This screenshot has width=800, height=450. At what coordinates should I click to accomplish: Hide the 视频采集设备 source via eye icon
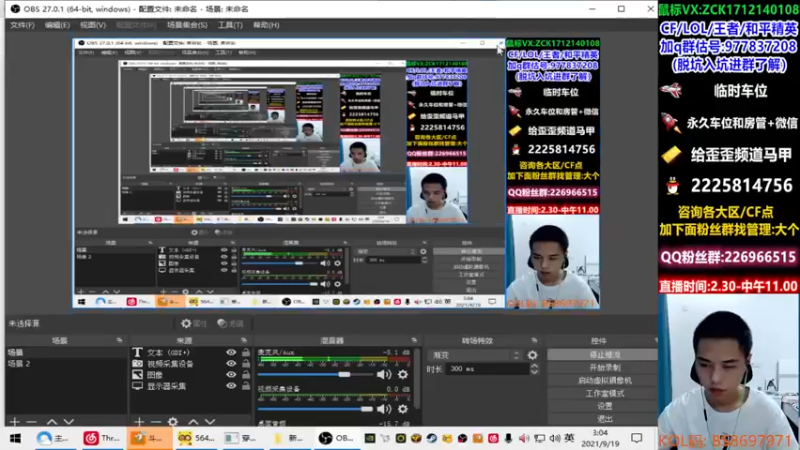pos(231,364)
